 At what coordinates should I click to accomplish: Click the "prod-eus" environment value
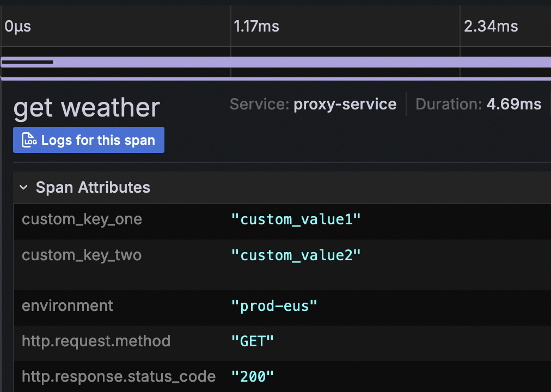click(x=274, y=306)
